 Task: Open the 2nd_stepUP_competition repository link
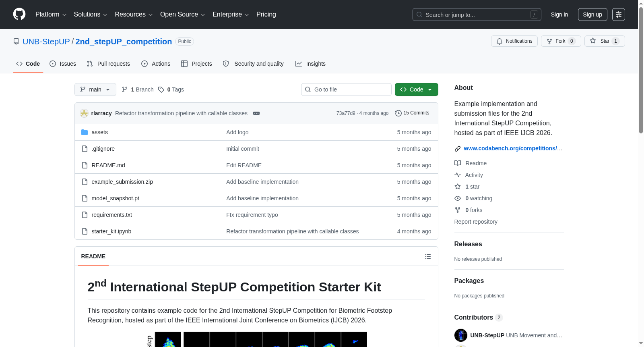(x=124, y=42)
